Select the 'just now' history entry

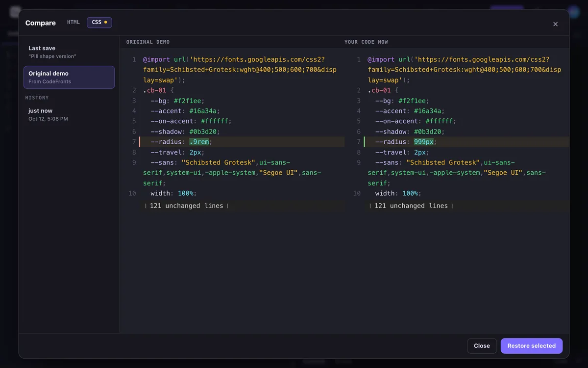69,115
